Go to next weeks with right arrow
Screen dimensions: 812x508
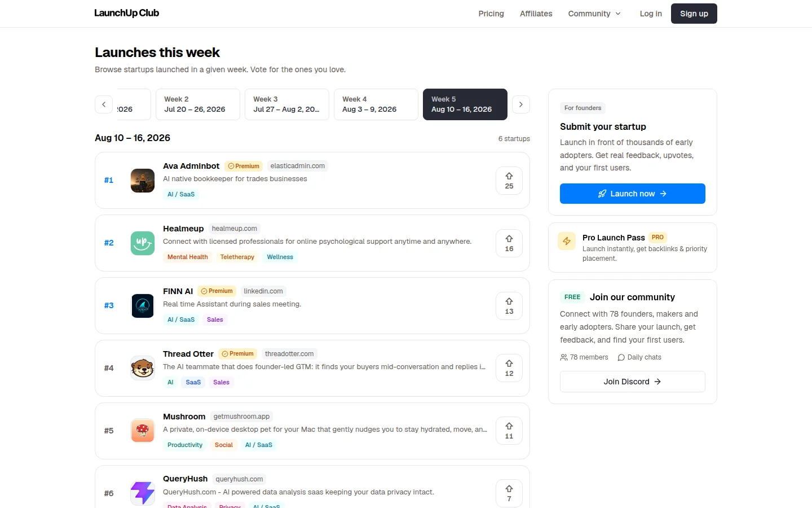(521, 104)
